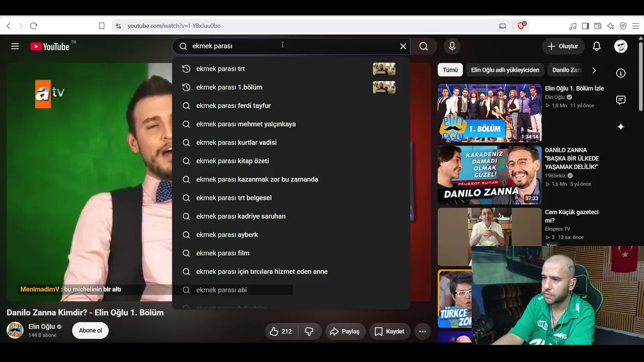Select suggestion "ekmek parası trt"

coord(291,69)
